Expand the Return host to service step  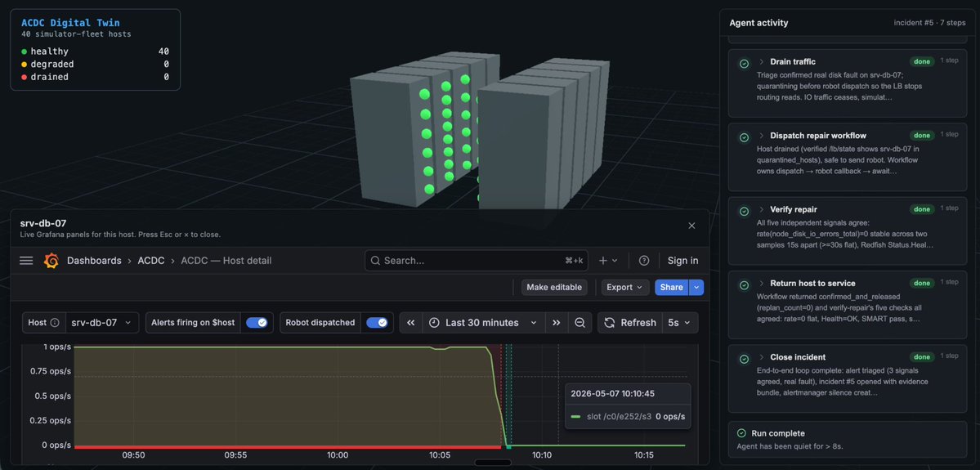762,283
